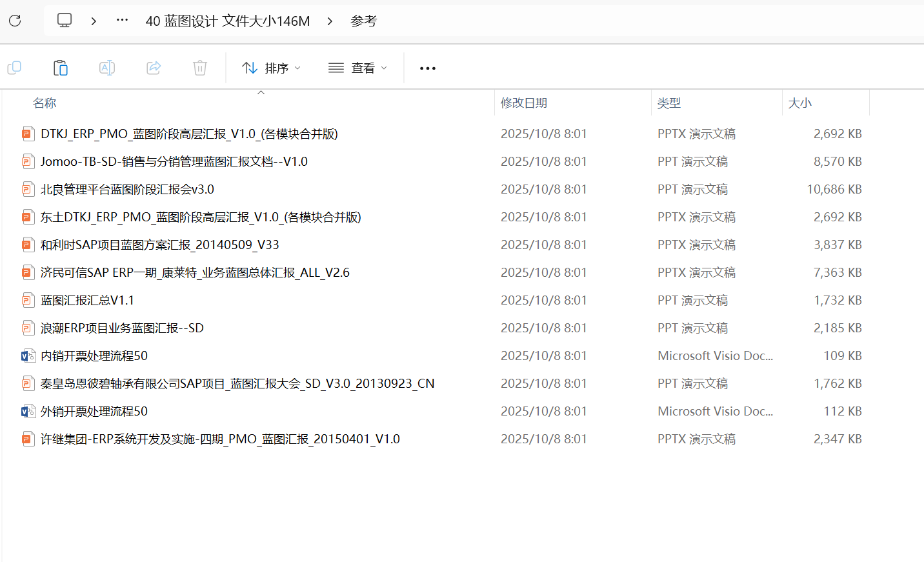Click the paste clipboard icon

point(61,68)
